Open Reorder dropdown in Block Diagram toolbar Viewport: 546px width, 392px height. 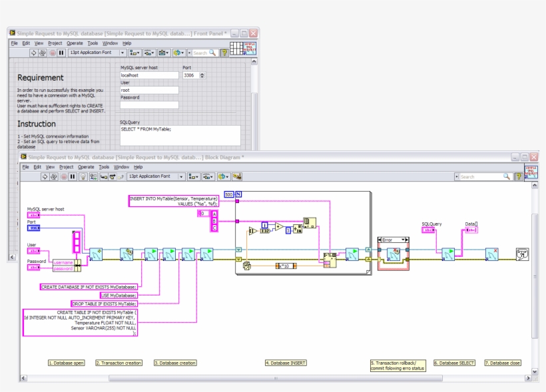coord(223,177)
